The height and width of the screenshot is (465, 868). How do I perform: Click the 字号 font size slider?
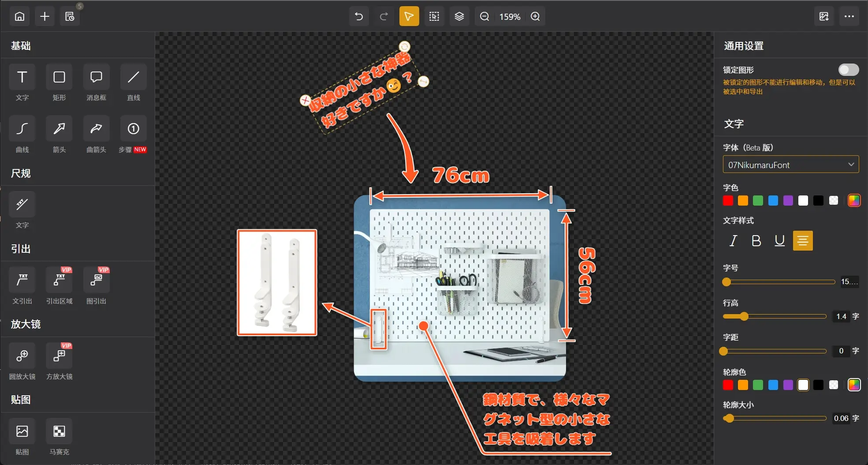pyautogui.click(x=779, y=282)
